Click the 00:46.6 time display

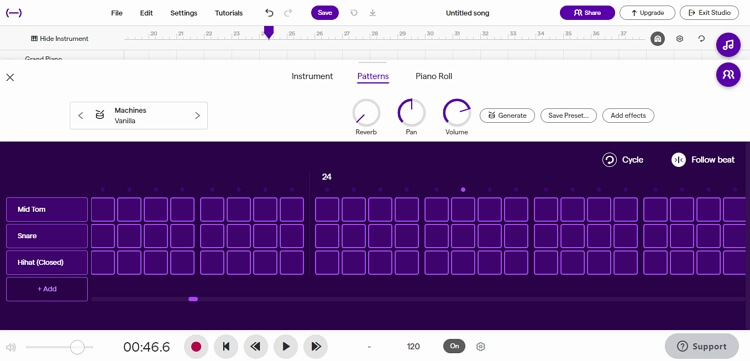[146, 347]
